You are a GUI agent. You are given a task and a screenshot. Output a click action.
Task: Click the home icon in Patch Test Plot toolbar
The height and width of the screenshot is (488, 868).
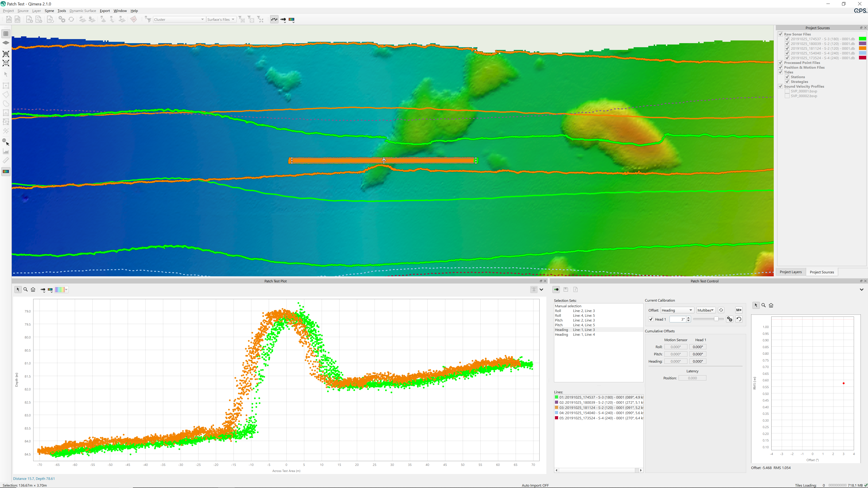[33, 289]
